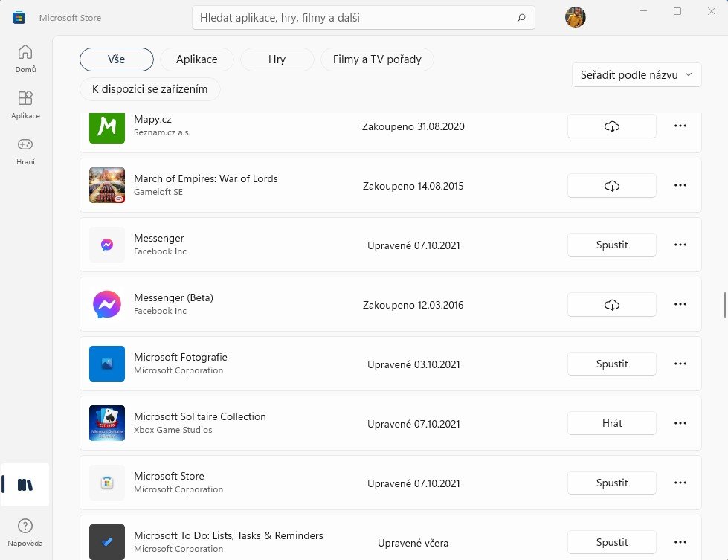Image resolution: width=728 pixels, height=560 pixels.
Task: Open the Domů home section
Action: coord(25,58)
